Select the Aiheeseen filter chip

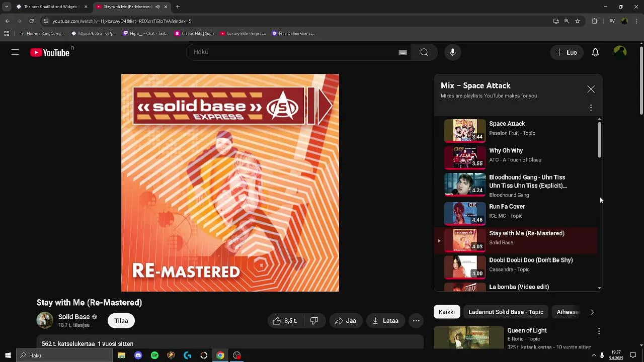[x=567, y=312]
